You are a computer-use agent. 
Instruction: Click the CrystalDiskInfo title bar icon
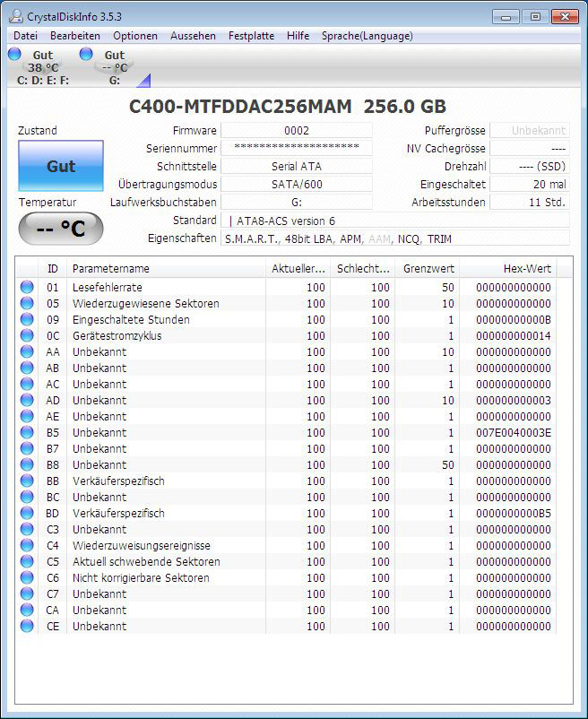15,16
